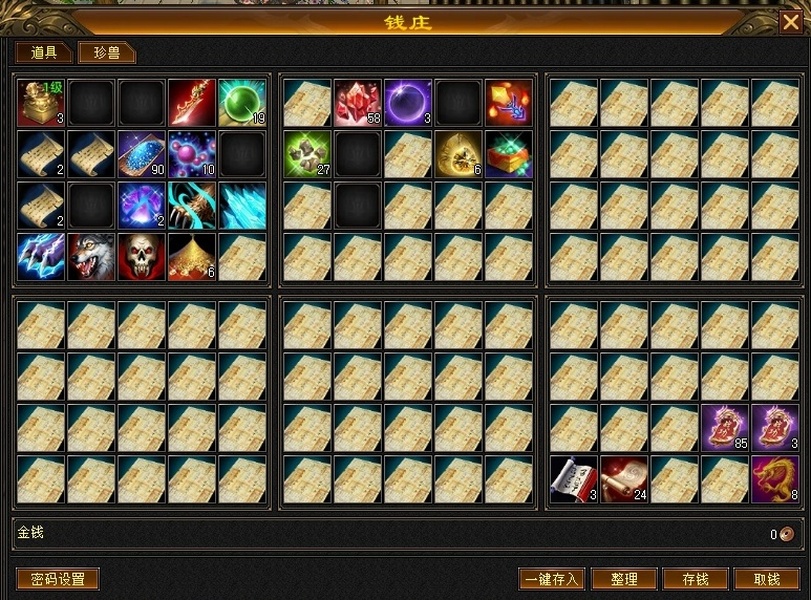Click the 整理 sort button
The width and height of the screenshot is (811, 600).
[x=624, y=579]
